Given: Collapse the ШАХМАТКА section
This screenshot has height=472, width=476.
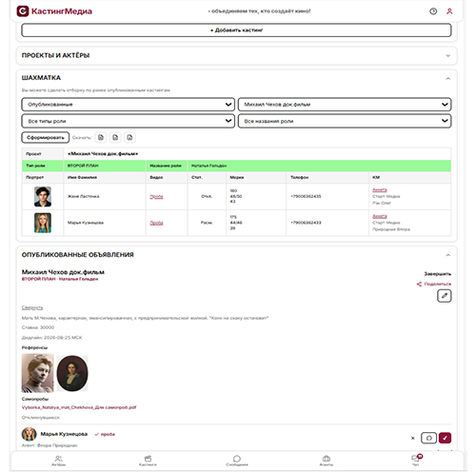Looking at the screenshot, I should 447,78.
